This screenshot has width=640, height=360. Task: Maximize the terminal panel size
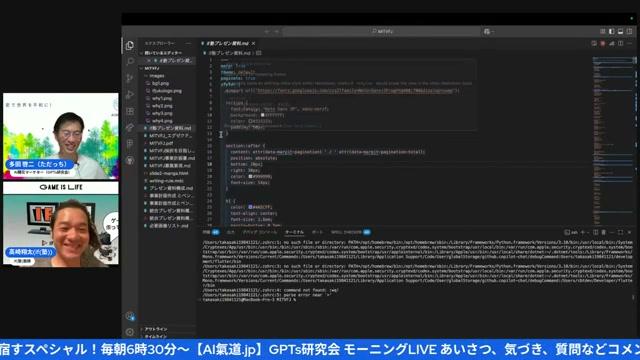(x=620, y=232)
